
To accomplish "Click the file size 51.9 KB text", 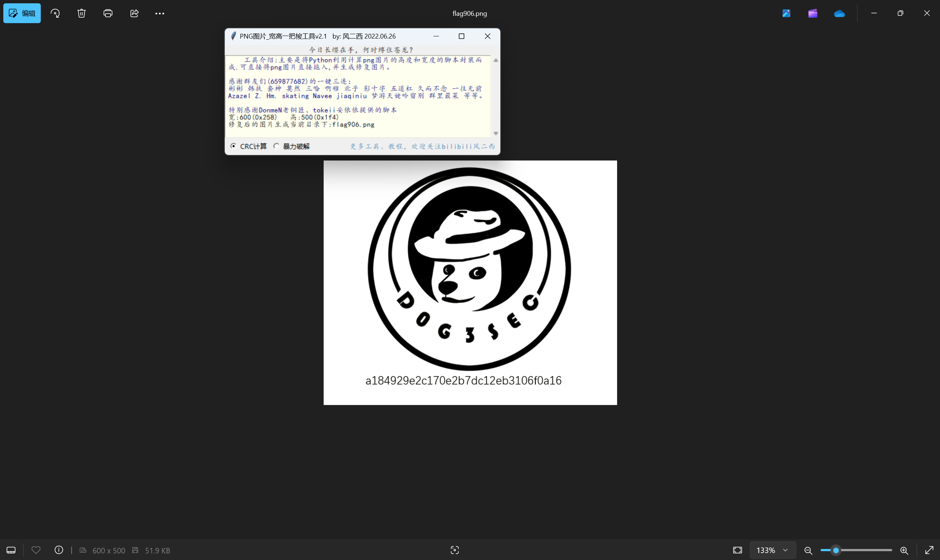I will 157,550.
